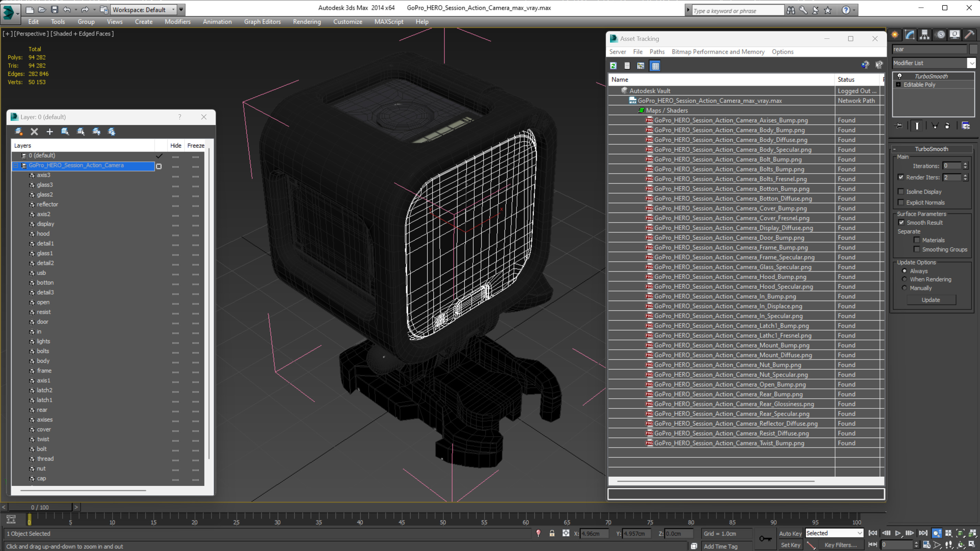Open the Graph Editors menu

(x=262, y=22)
